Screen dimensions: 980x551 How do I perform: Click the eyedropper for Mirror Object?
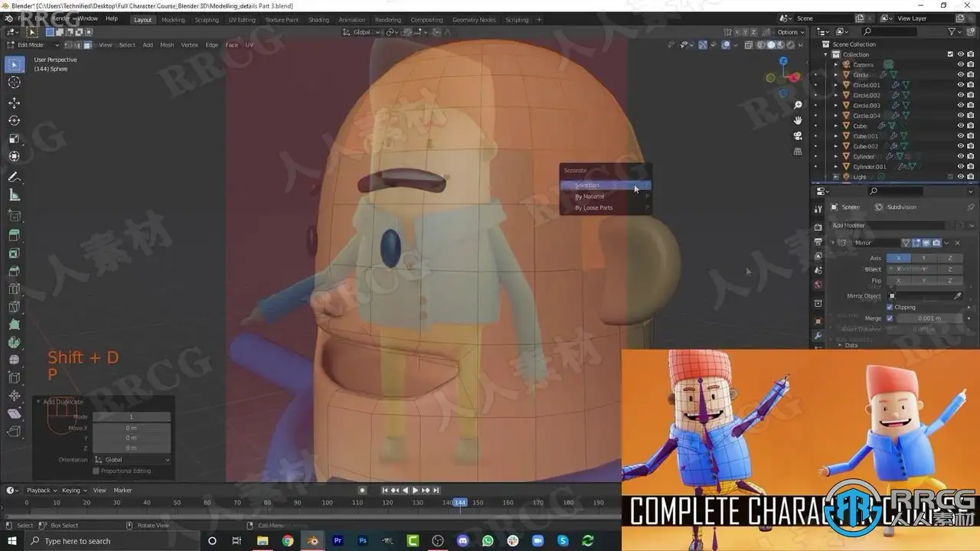(x=957, y=295)
